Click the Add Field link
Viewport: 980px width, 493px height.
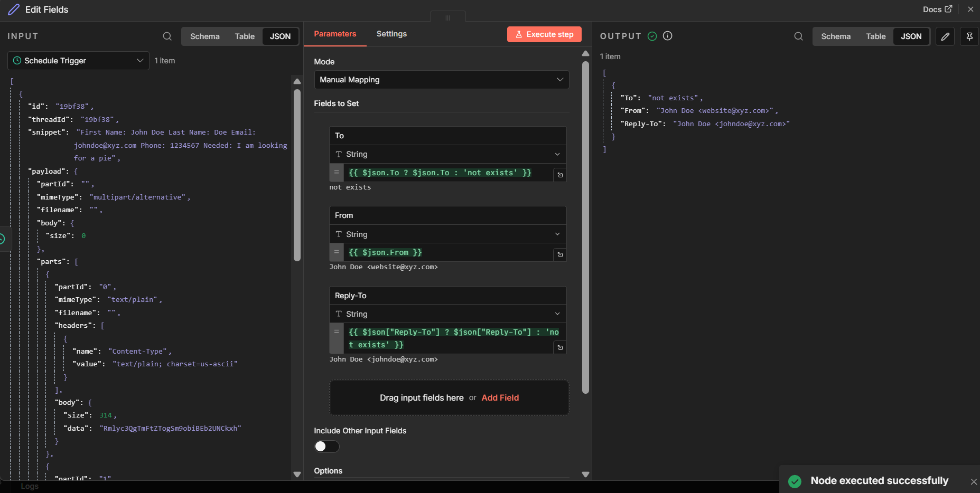[500, 397]
